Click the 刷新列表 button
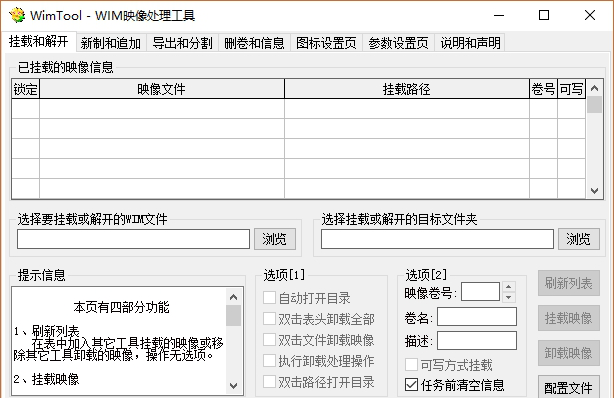 click(x=569, y=283)
